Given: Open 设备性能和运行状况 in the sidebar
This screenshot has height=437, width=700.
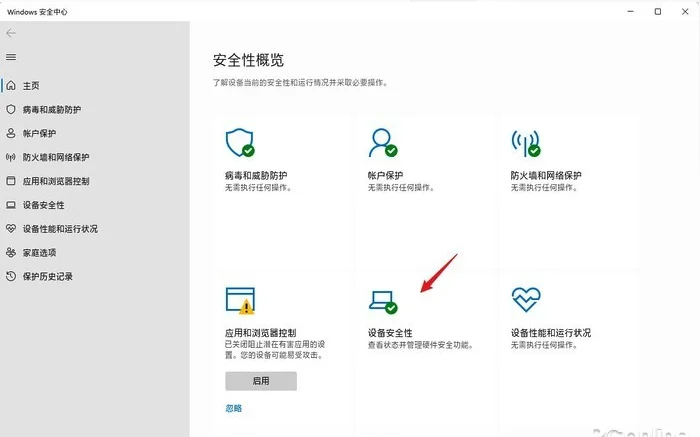Looking at the screenshot, I should pyautogui.click(x=60, y=229).
